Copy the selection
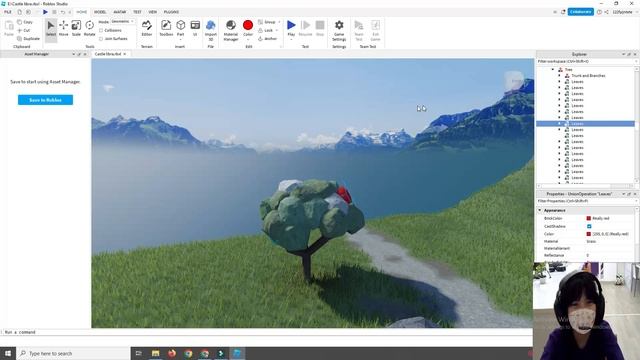 click(x=25, y=22)
